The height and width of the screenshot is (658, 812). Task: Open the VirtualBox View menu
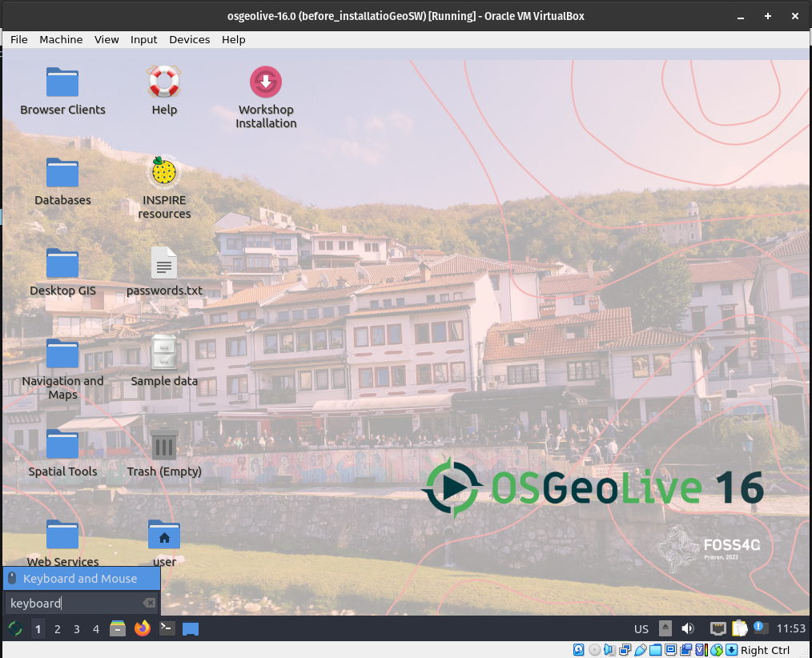[x=107, y=39]
